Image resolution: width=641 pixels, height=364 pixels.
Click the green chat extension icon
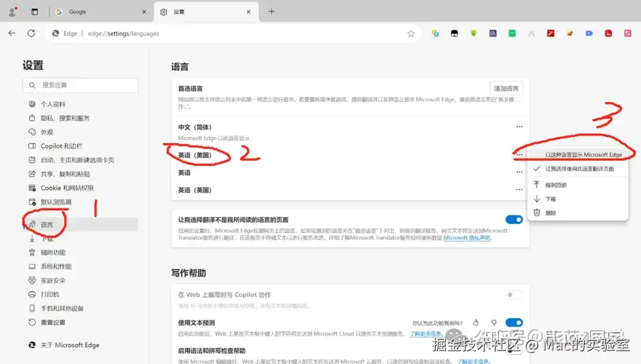pyautogui.click(x=512, y=34)
